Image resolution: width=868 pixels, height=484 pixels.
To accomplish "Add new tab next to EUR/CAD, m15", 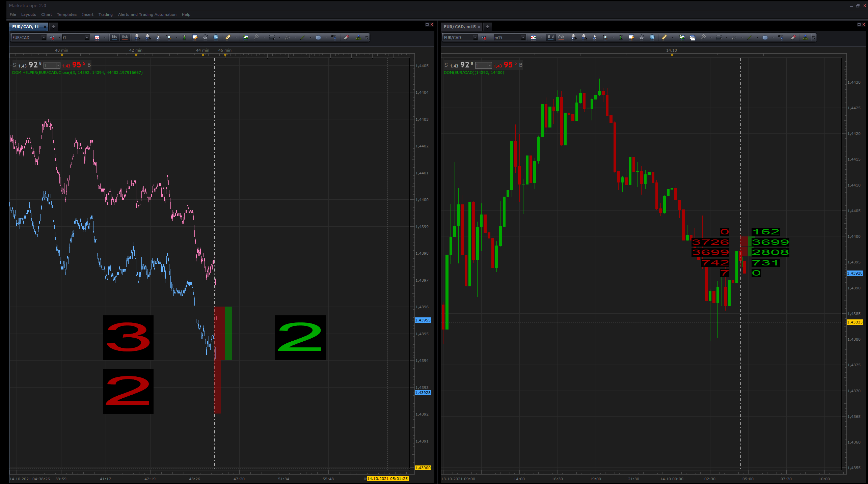I will pyautogui.click(x=487, y=27).
